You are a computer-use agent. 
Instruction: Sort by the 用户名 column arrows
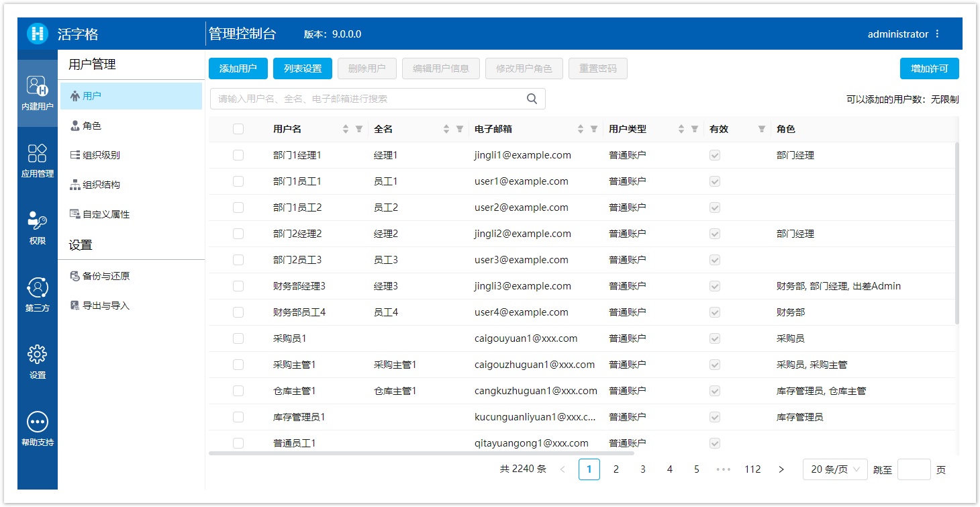tap(346, 129)
